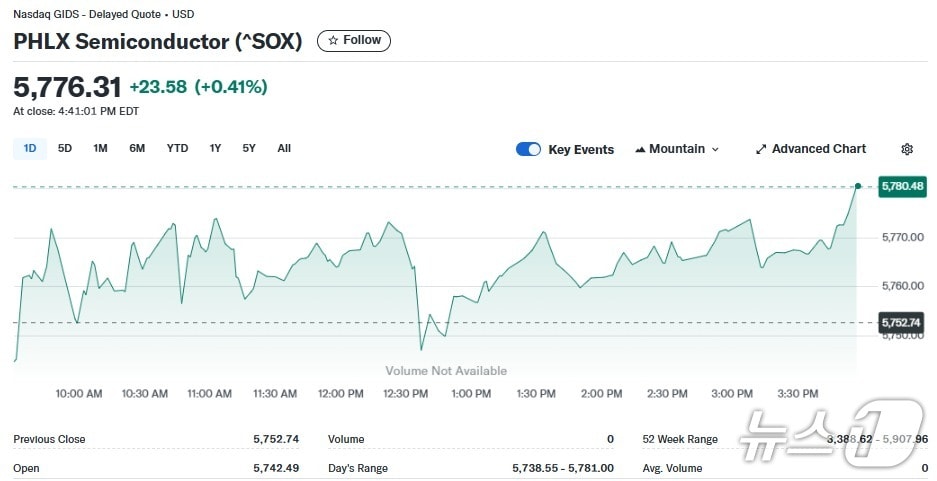Click the 5,752.74 previous close marker
Screen dimensions: 937x481
901,322
